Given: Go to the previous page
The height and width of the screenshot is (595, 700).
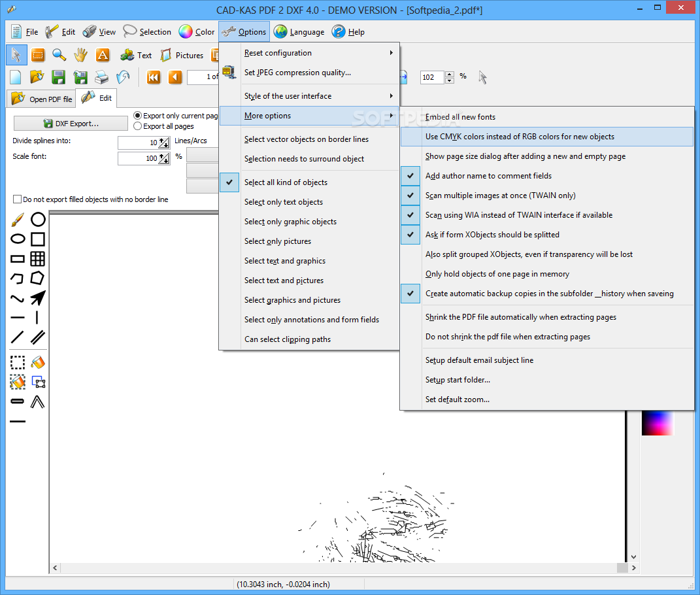Looking at the screenshot, I should coord(175,77).
